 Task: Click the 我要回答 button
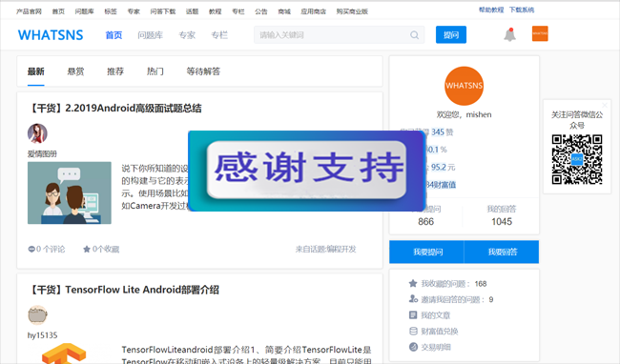(502, 252)
